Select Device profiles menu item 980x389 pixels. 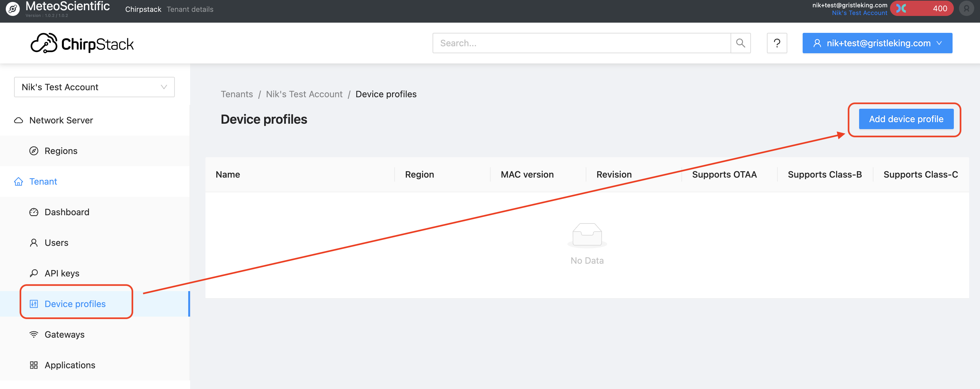[75, 304]
